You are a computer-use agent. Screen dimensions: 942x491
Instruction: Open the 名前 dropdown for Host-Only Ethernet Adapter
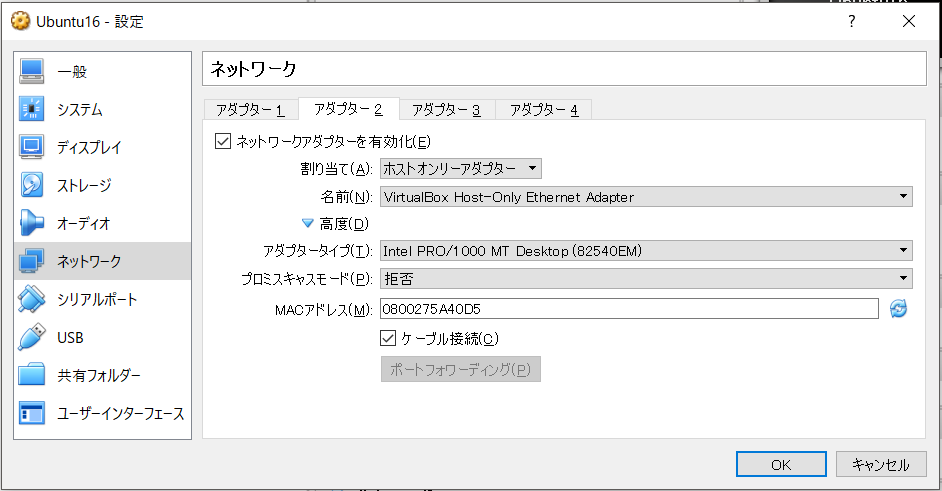click(x=646, y=197)
